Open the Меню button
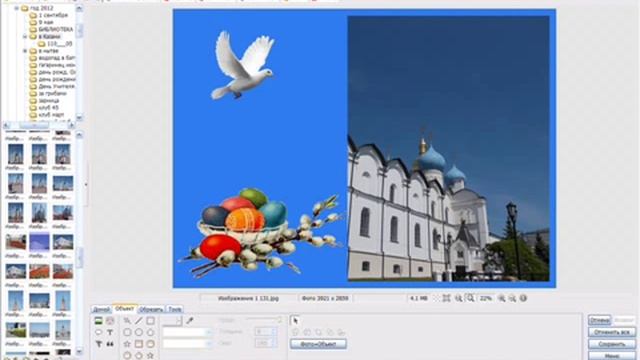640x360 pixels. point(612,356)
